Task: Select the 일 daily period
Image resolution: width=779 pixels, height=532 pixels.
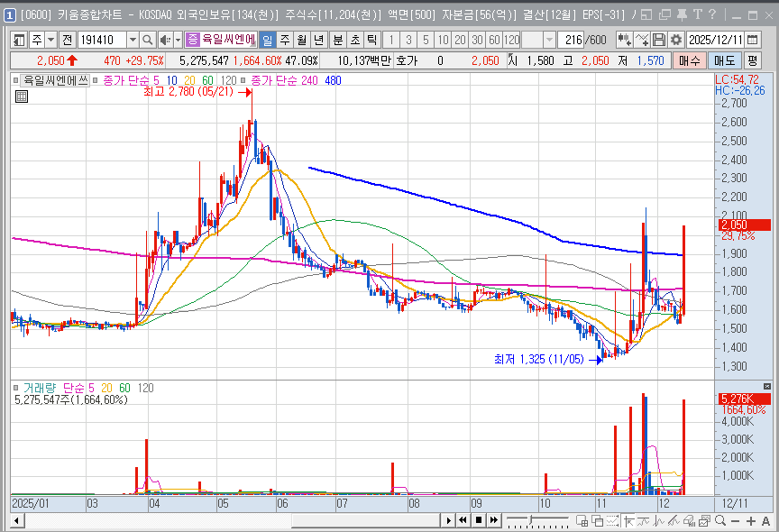Action: click(267, 40)
